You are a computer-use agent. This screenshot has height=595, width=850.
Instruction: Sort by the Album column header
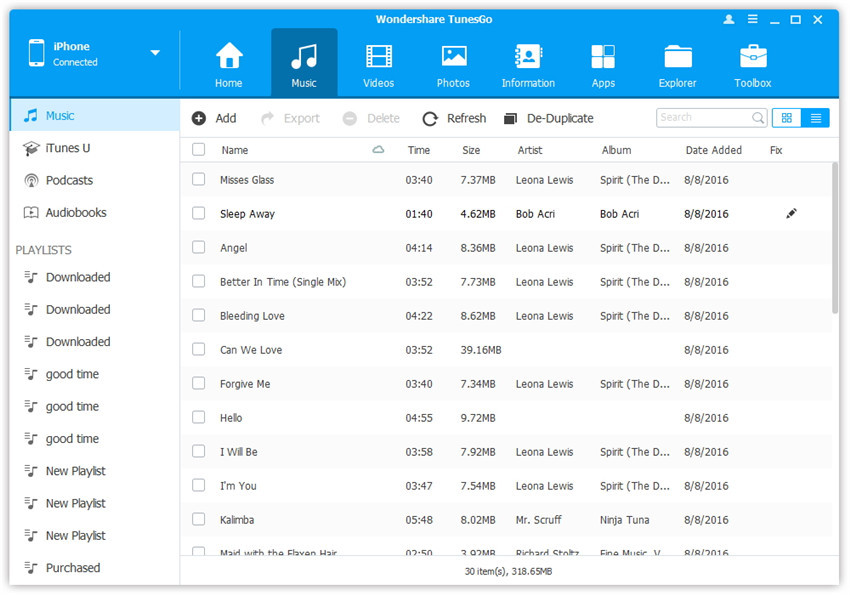[x=616, y=150]
